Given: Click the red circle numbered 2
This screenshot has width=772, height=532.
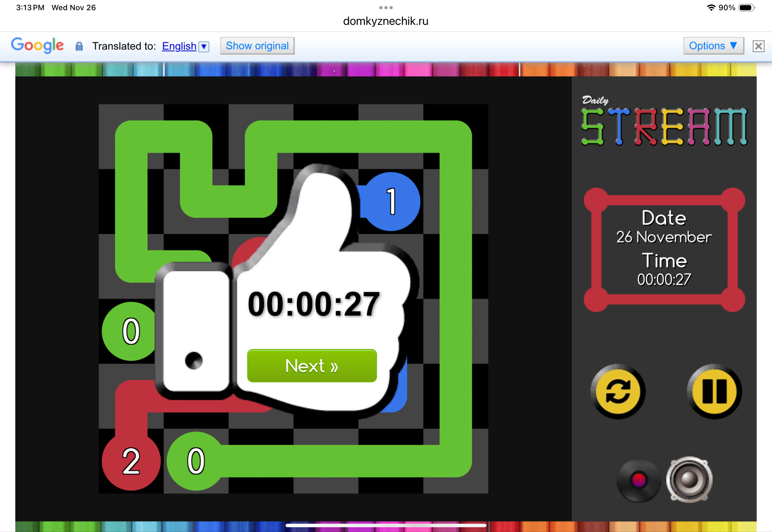Looking at the screenshot, I should tap(131, 461).
